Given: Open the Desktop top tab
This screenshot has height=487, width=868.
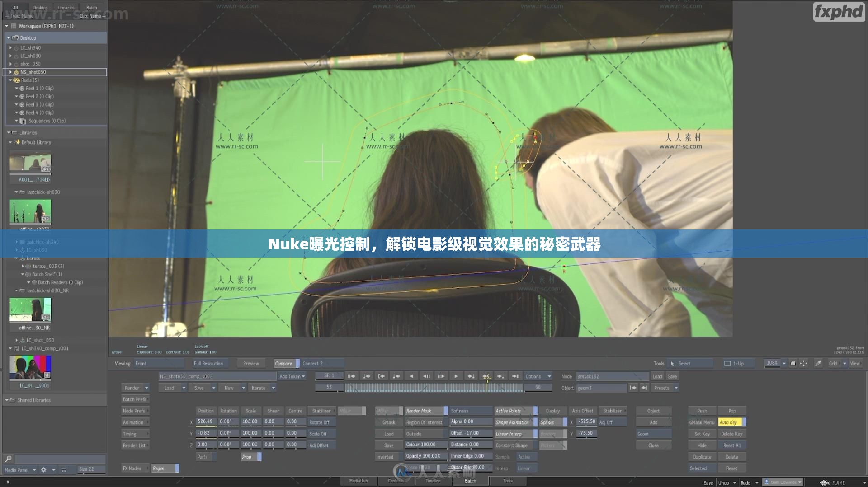Looking at the screenshot, I should pyautogui.click(x=40, y=8).
